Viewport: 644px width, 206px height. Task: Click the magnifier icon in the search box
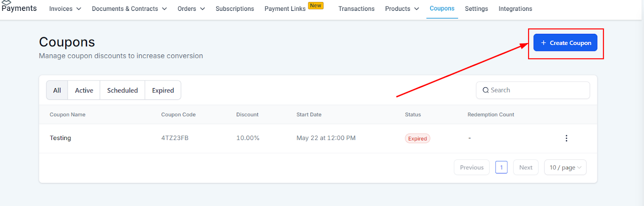click(x=486, y=90)
